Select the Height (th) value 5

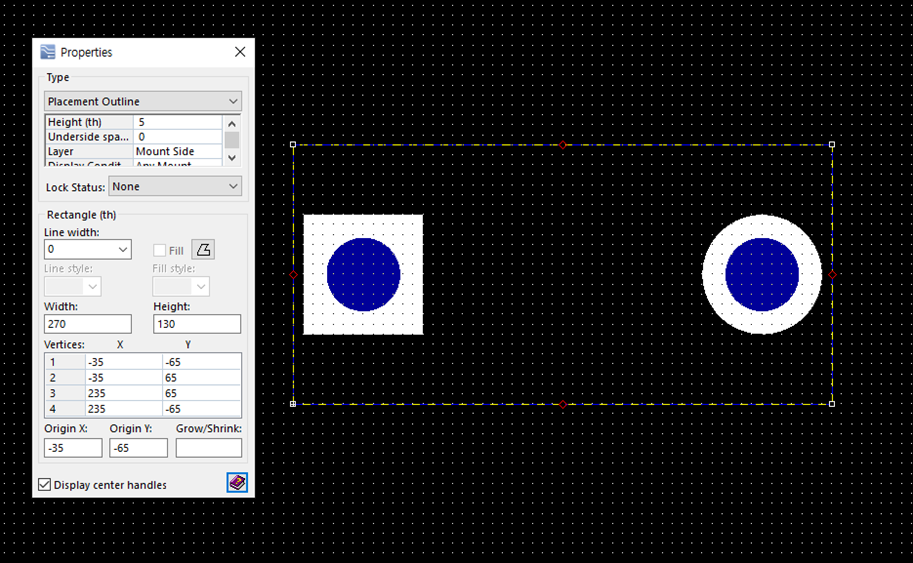(x=178, y=122)
